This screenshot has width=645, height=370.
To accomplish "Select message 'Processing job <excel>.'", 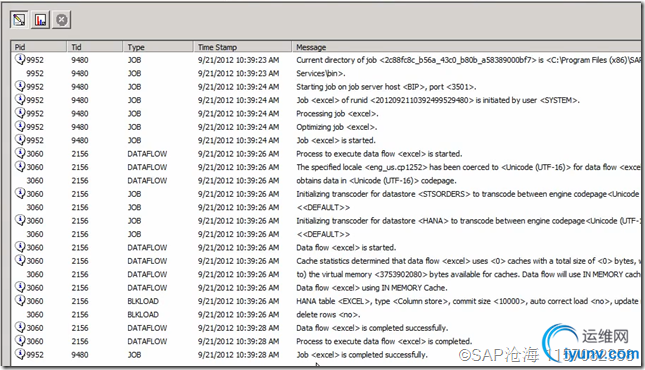I will pos(337,114).
